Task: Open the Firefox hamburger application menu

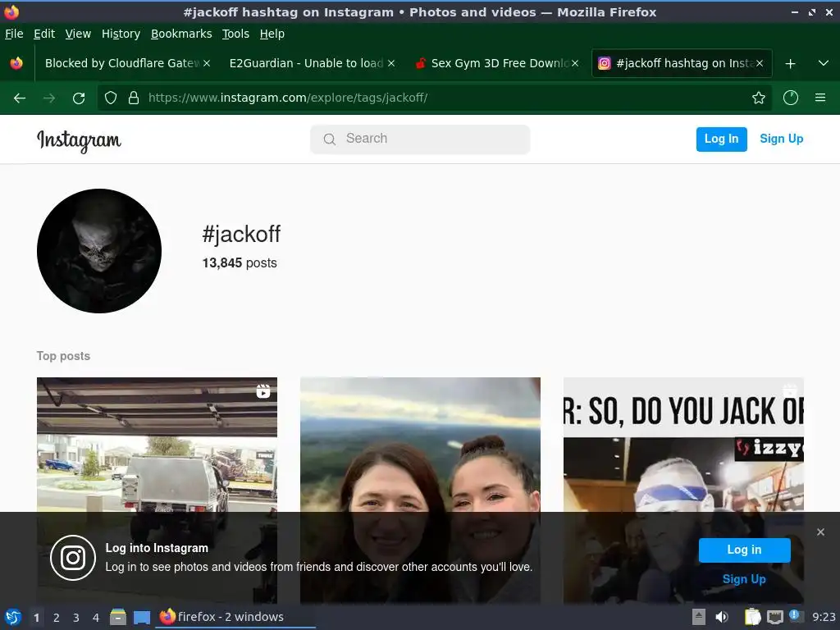Action: click(820, 98)
